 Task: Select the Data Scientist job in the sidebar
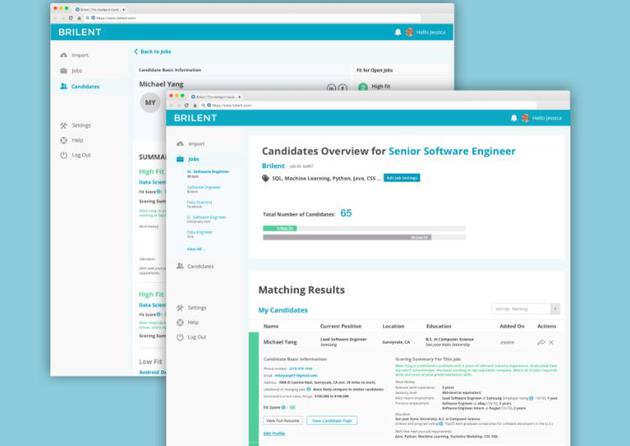[199, 204]
